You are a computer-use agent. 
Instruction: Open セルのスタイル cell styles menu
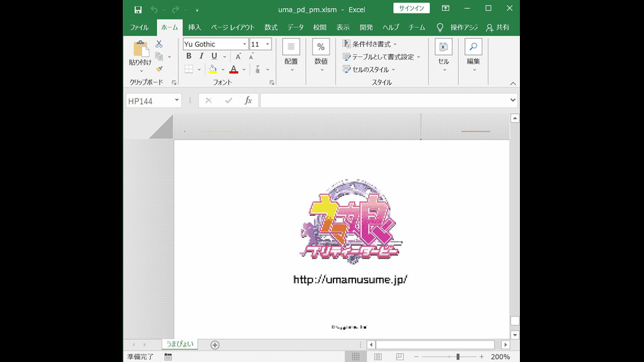click(x=369, y=69)
